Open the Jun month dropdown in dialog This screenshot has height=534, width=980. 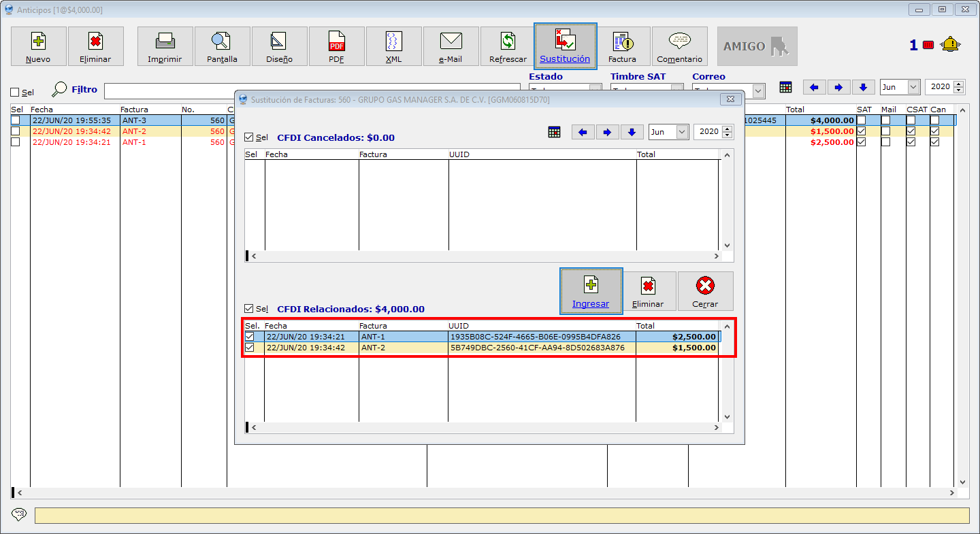[x=683, y=132]
